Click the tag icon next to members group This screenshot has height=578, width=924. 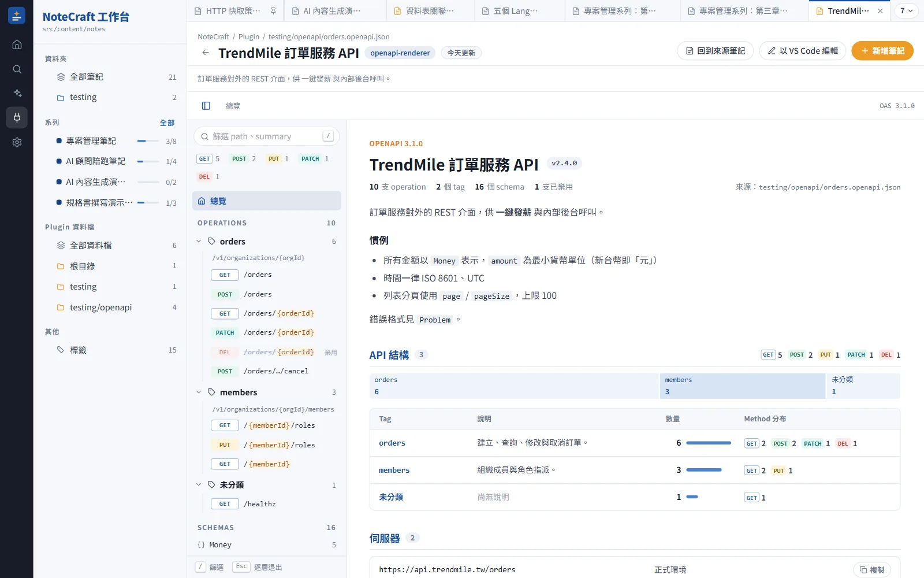pyautogui.click(x=211, y=392)
